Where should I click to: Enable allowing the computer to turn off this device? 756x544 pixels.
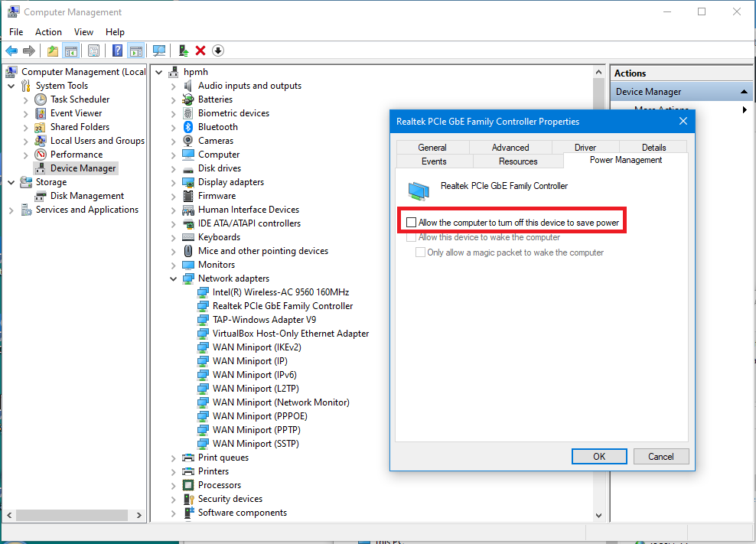(x=411, y=220)
